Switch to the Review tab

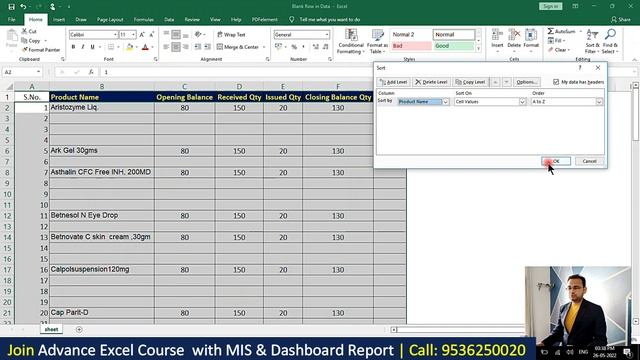point(192,20)
